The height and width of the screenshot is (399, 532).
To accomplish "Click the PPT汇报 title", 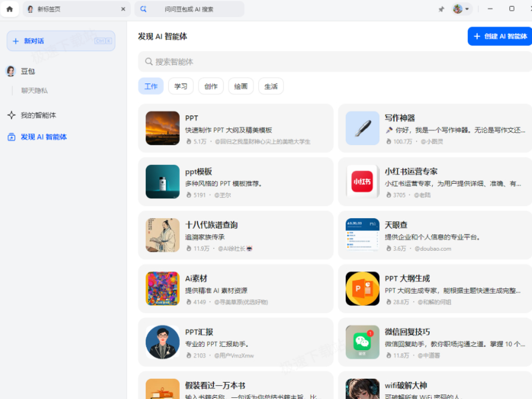I will (199, 332).
